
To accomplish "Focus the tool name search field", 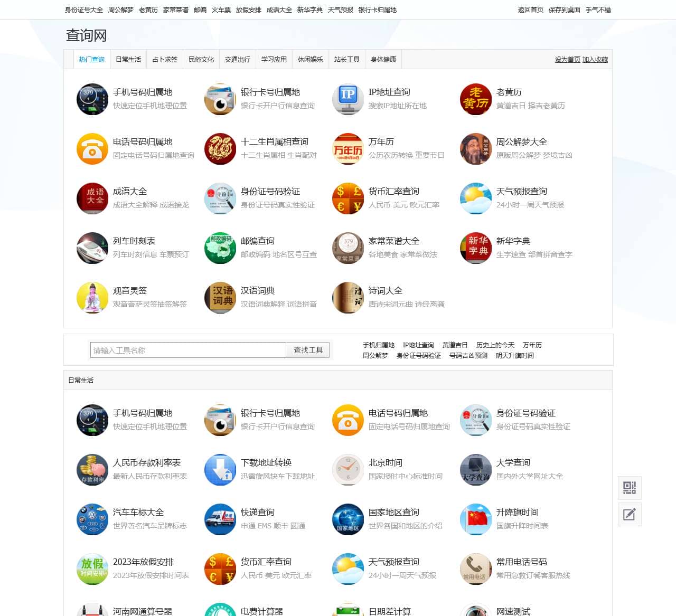I will click(x=188, y=350).
